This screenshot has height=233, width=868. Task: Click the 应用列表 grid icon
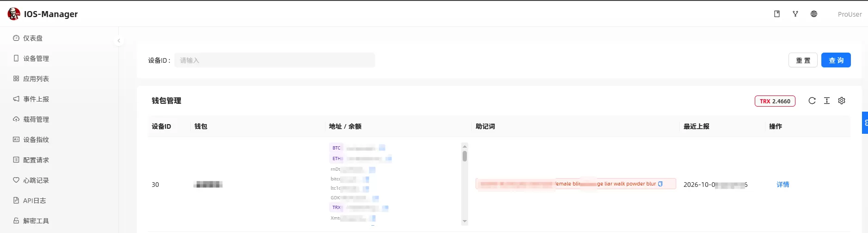16,79
